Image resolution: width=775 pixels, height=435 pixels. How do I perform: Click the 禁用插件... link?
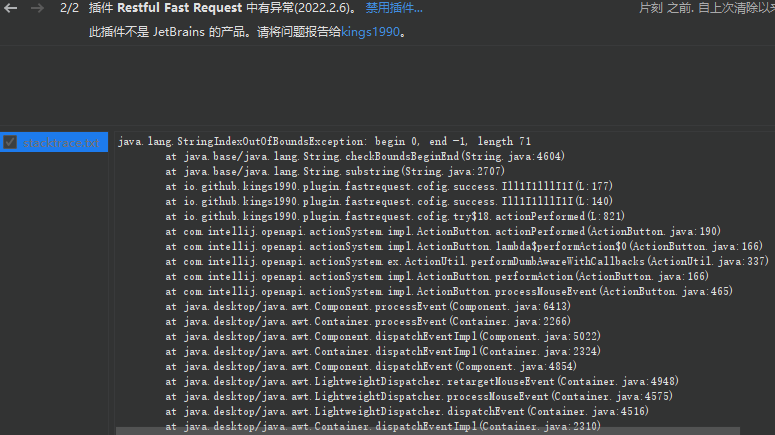coord(394,8)
